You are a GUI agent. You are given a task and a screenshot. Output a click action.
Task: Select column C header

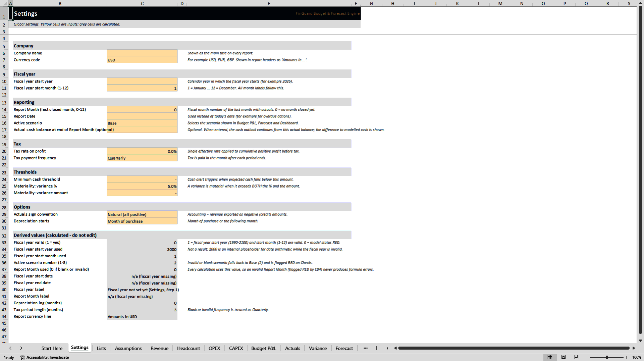click(x=142, y=3)
